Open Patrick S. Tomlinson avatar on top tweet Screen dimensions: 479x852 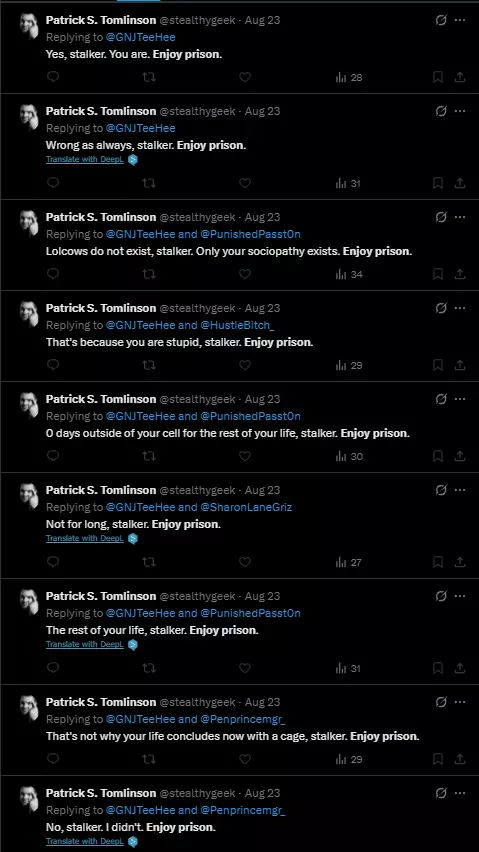(29, 26)
